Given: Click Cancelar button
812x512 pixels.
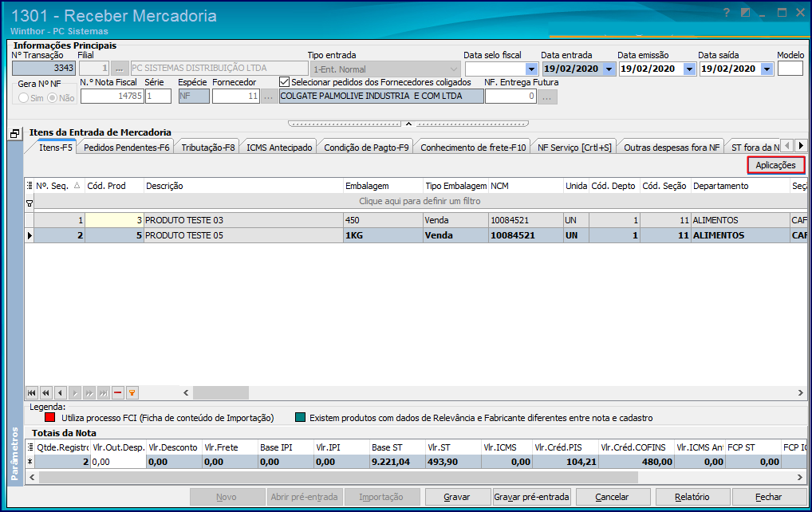Looking at the screenshot, I should click(612, 497).
